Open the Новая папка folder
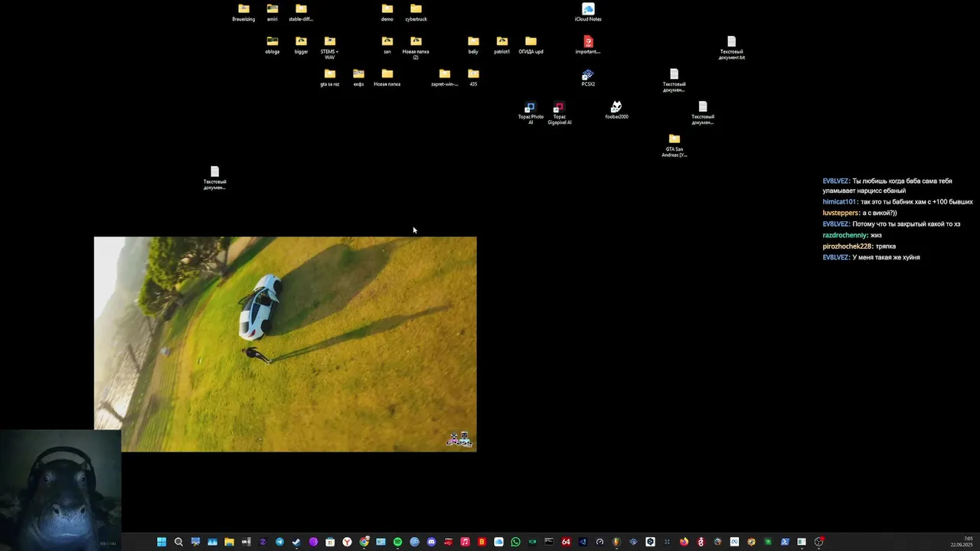 pos(387,77)
